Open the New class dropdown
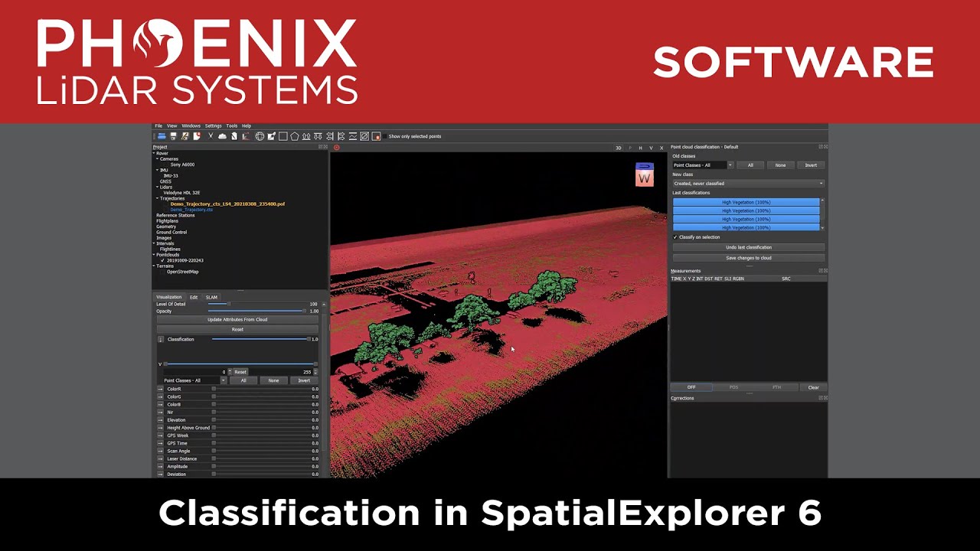 click(748, 184)
